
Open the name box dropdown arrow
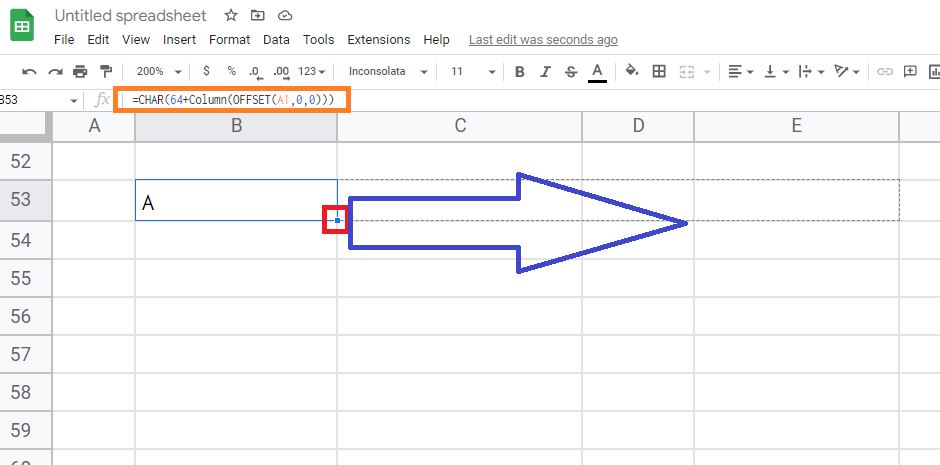[74, 101]
